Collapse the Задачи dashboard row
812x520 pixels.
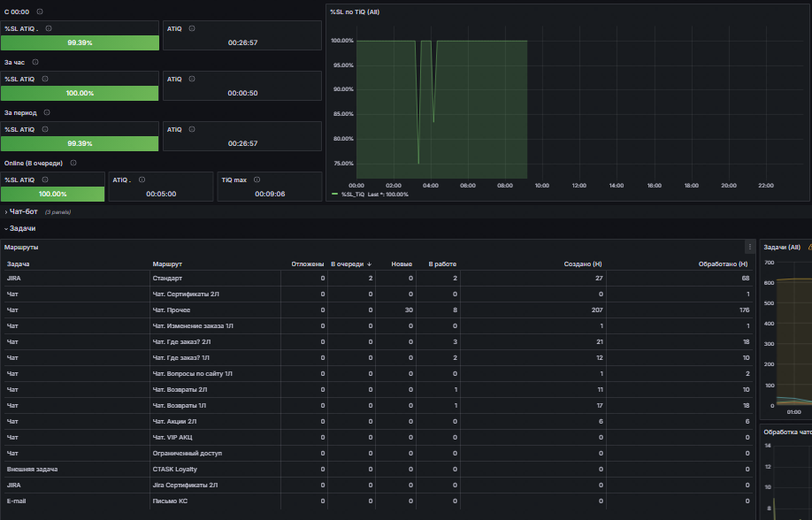tap(22, 228)
